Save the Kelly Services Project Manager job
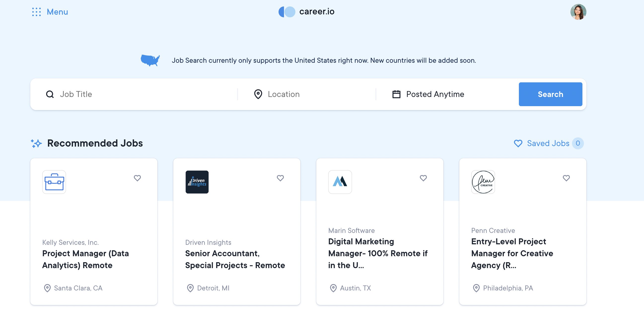The height and width of the screenshot is (314, 644). [137, 178]
